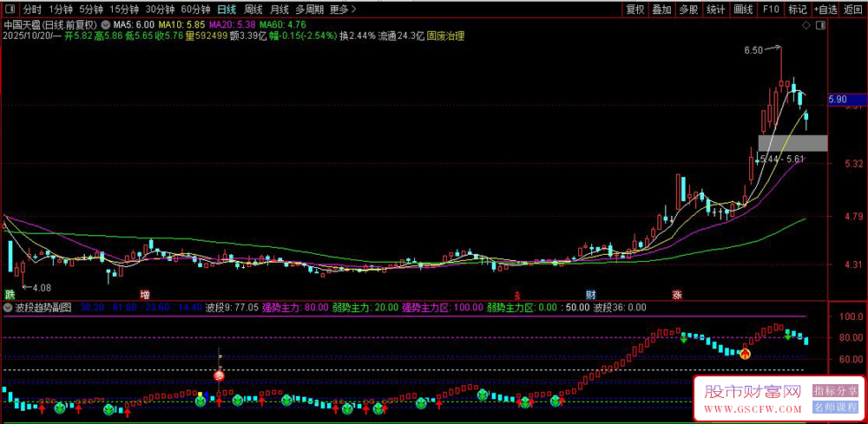Click the 6.50 high price label
868x424 pixels.
[753, 49]
